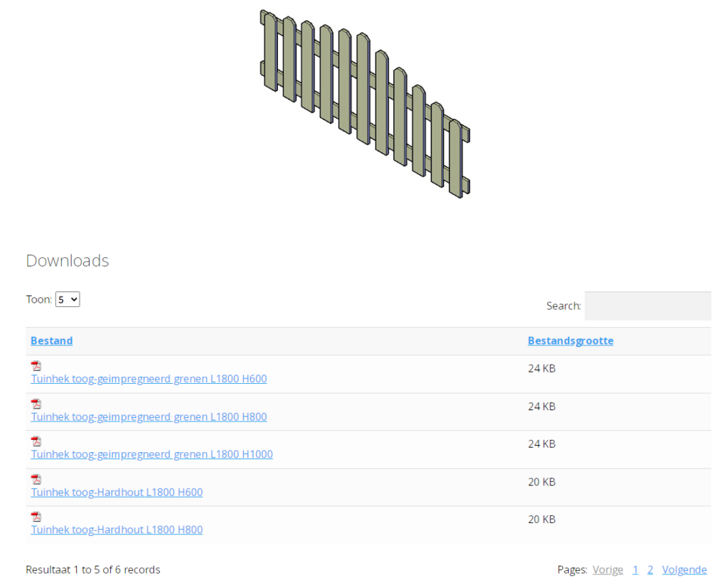Click the garden fence product image
Screen dimensions: 728x585
[365, 104]
